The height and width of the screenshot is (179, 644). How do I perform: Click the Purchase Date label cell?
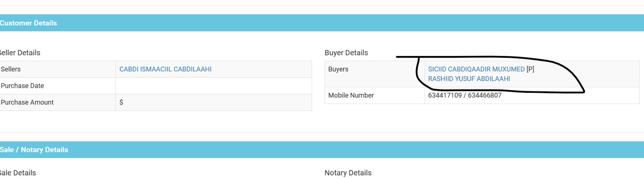[x=58, y=86]
